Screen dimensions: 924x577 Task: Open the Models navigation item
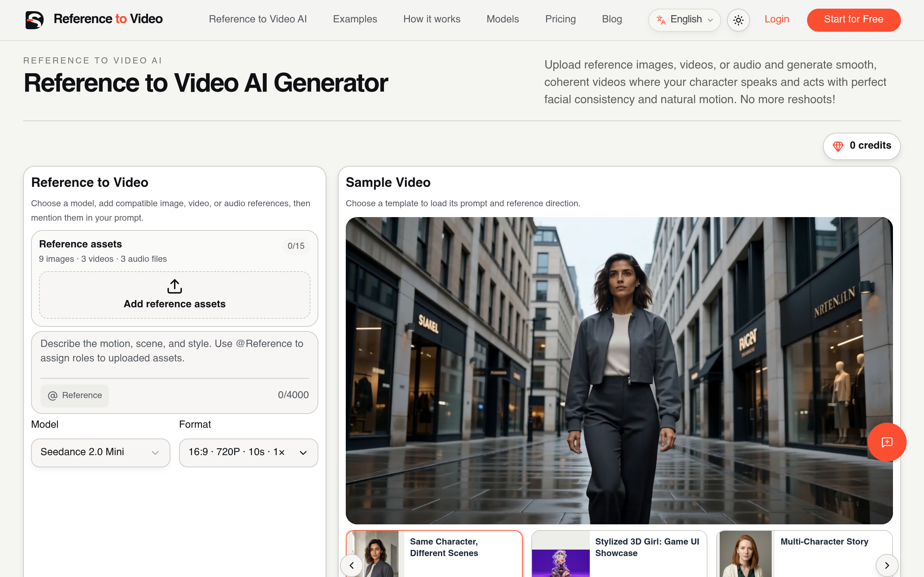pos(502,19)
